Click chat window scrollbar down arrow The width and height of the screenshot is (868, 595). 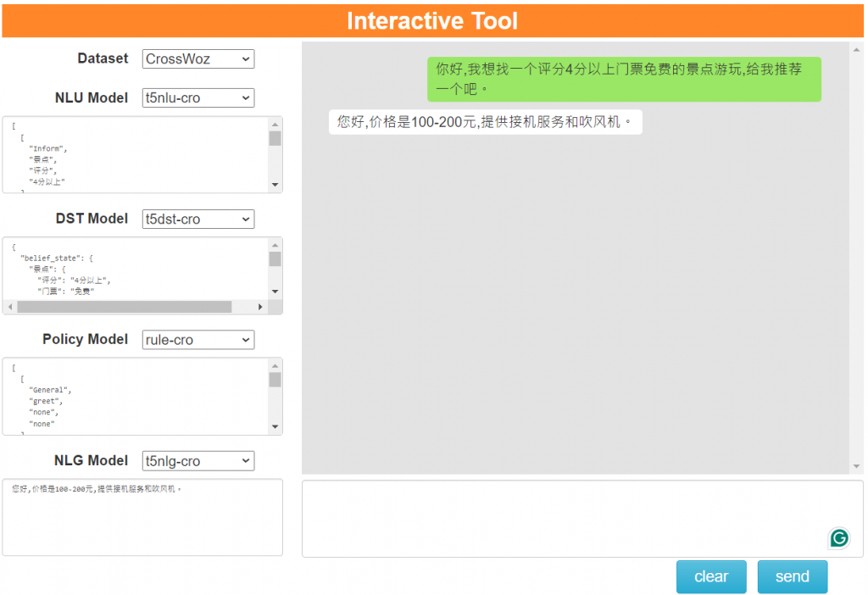click(x=856, y=466)
